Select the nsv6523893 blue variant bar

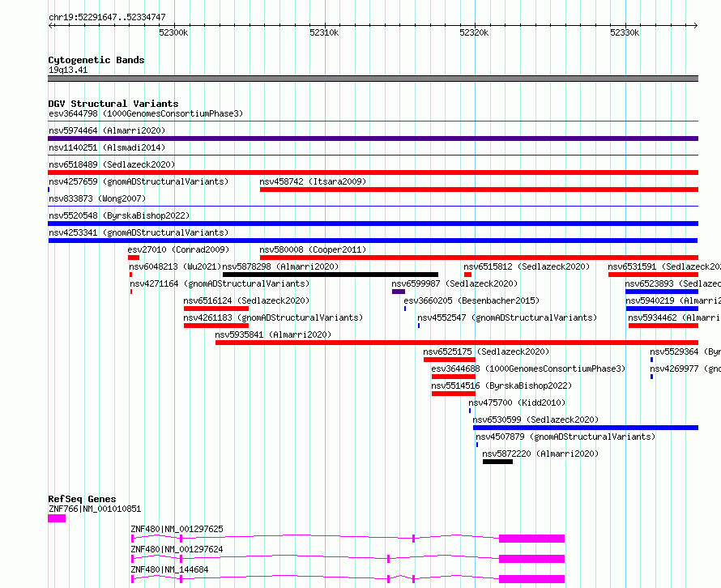tap(662, 292)
